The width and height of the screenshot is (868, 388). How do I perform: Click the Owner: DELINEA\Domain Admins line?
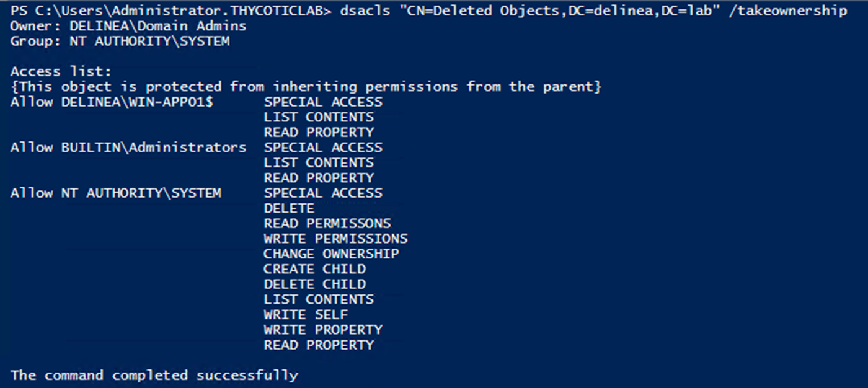pos(128,27)
